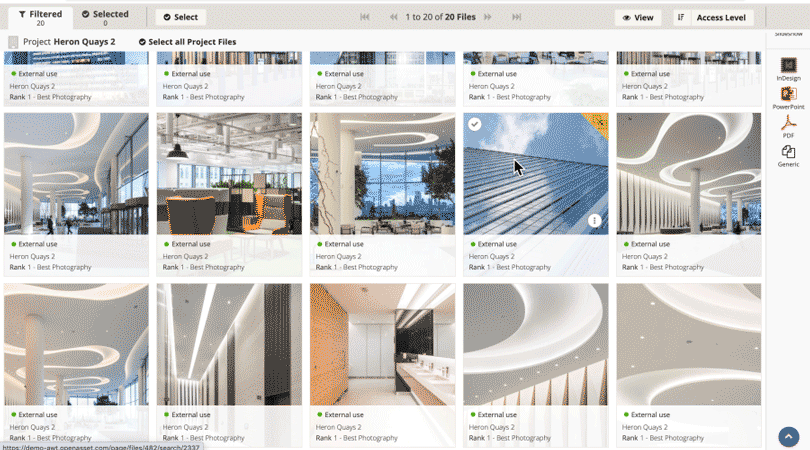Open the InDesign export icon
The image size is (810, 450).
pyautogui.click(x=788, y=66)
